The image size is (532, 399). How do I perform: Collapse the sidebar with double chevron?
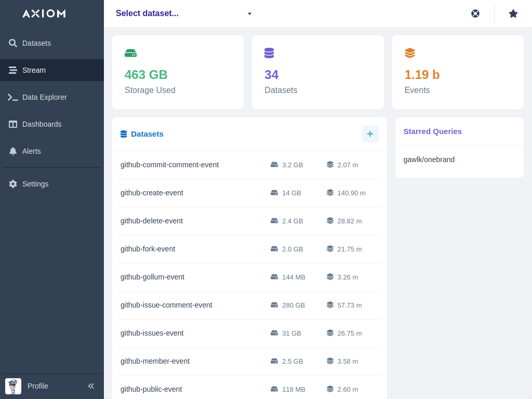tap(91, 386)
